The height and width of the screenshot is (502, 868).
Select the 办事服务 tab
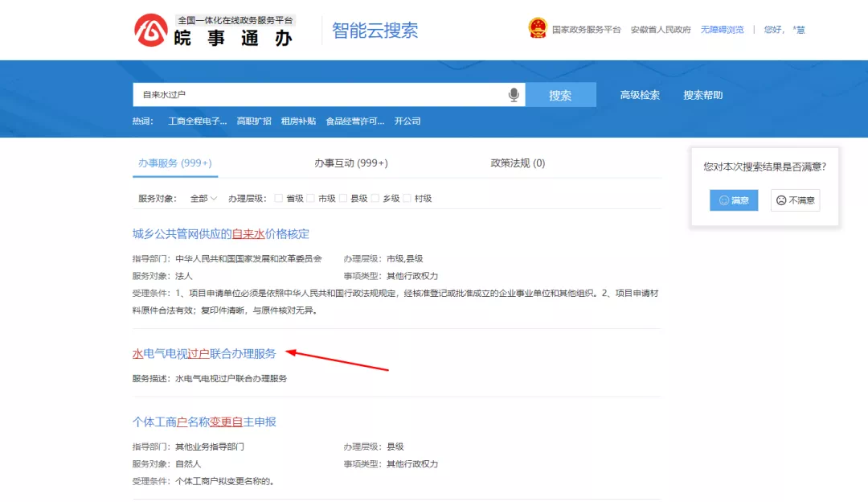[174, 163]
